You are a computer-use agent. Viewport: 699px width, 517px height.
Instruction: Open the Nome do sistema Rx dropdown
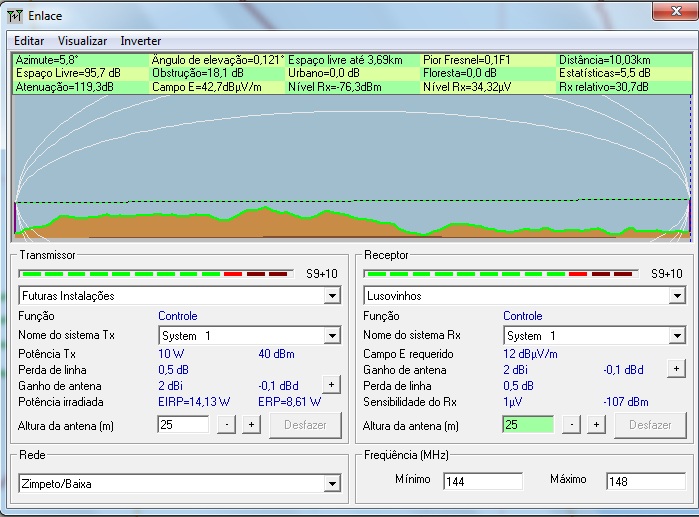click(x=677, y=336)
